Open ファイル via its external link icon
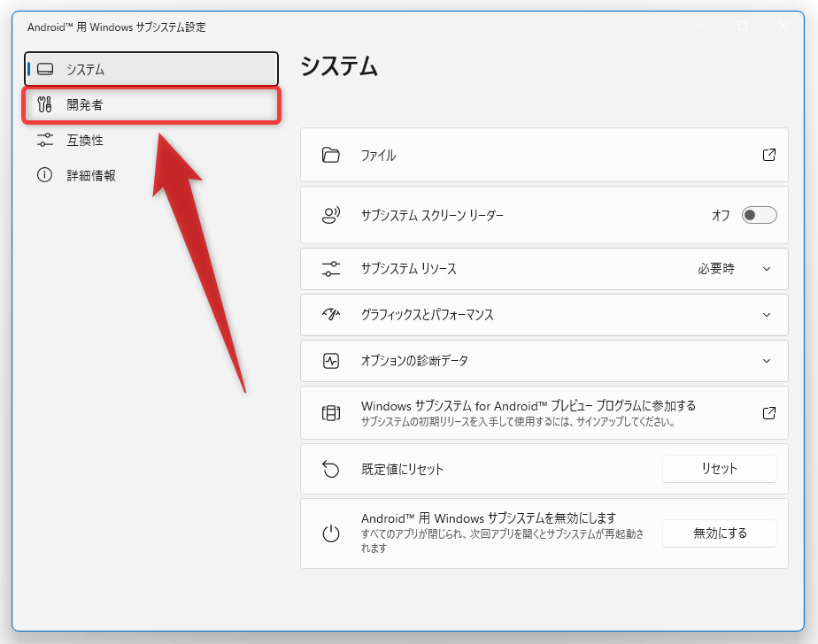The image size is (818, 644). click(x=768, y=155)
